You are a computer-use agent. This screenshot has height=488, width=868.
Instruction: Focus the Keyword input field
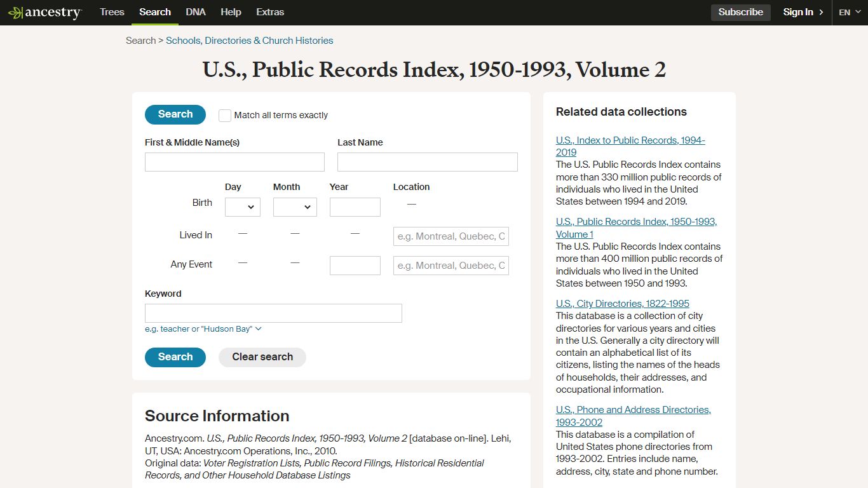273,313
